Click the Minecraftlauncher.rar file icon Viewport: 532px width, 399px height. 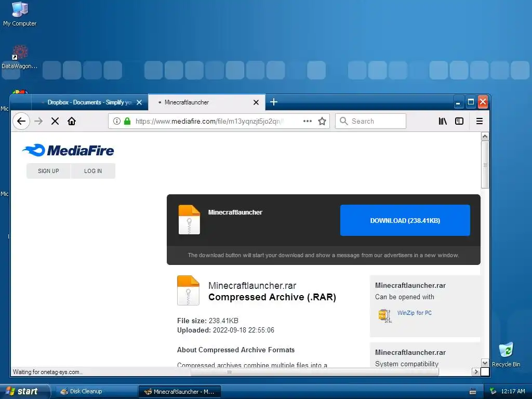188,290
